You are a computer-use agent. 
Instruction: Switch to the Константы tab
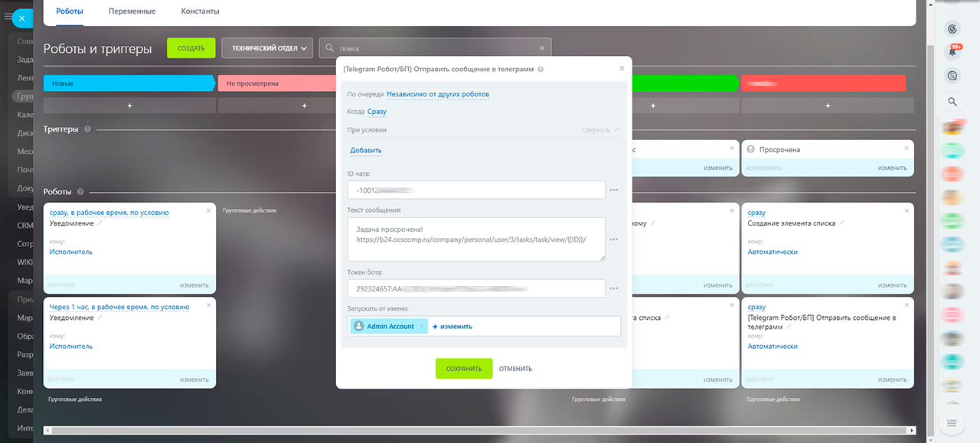(x=201, y=11)
